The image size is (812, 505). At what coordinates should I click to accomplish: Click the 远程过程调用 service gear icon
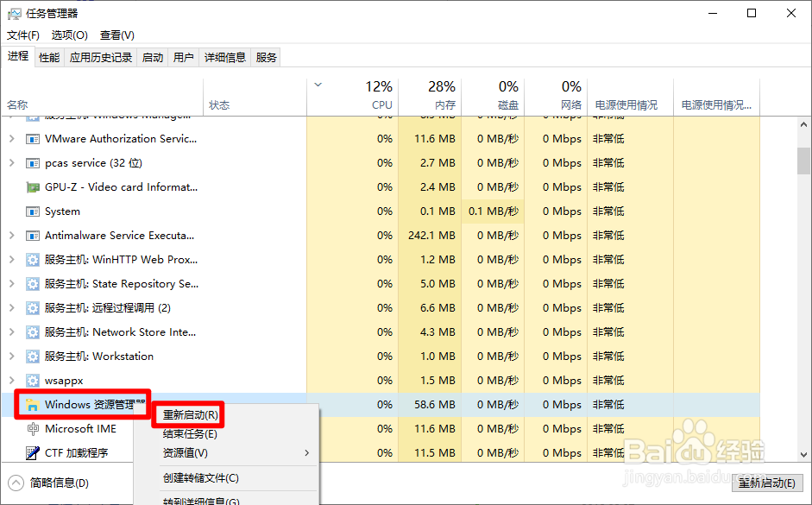(x=33, y=308)
